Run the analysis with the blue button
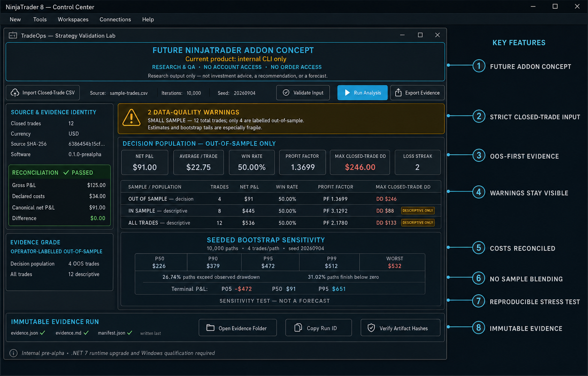 pyautogui.click(x=362, y=93)
